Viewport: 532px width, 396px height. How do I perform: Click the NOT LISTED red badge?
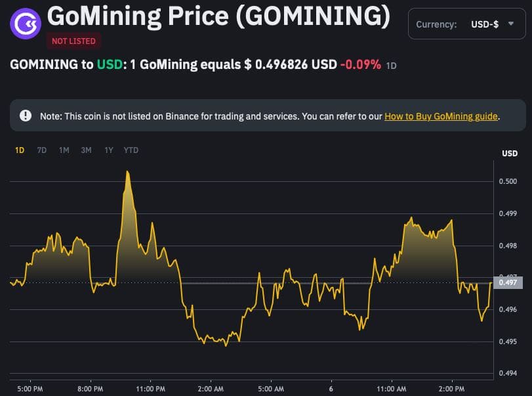(x=73, y=41)
